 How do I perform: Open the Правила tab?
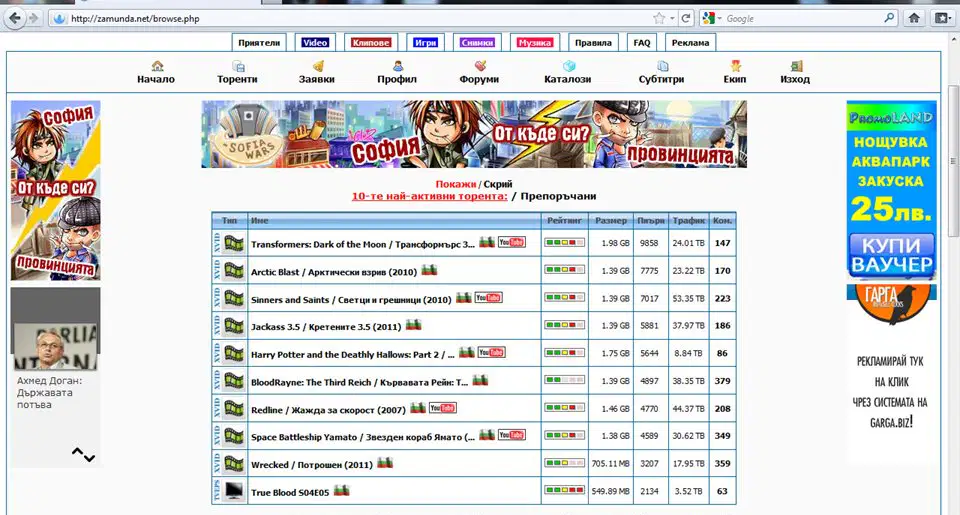coord(593,43)
